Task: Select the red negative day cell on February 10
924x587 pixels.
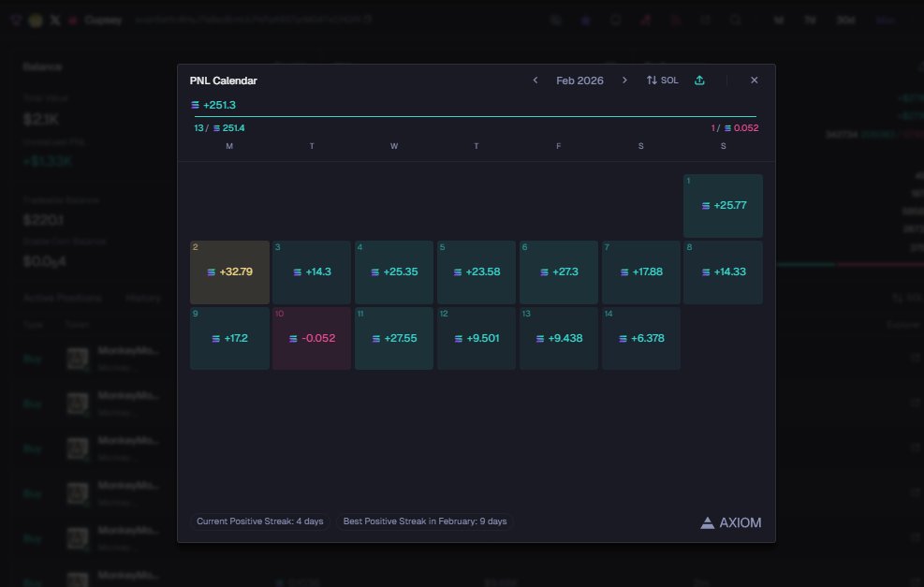Action: 312,337
